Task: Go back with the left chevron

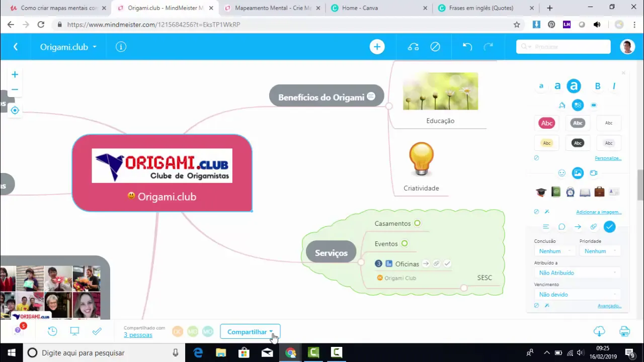Action: point(16,47)
